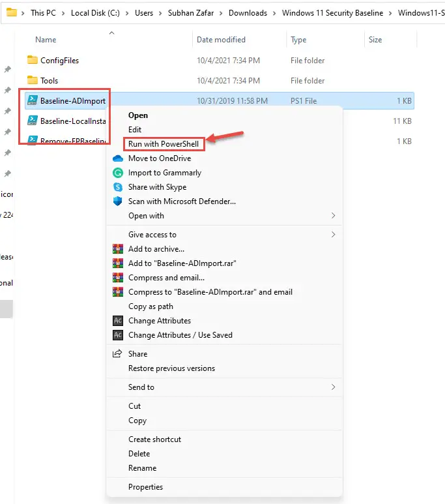This screenshot has width=445, height=504.
Task: Choose Cut in the context menu
Action: coord(135,406)
